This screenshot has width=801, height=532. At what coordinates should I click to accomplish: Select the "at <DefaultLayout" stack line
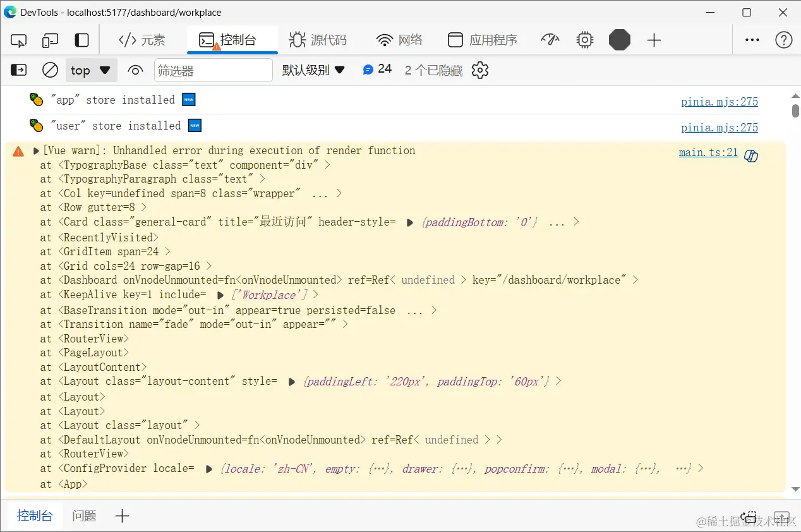pos(272,440)
